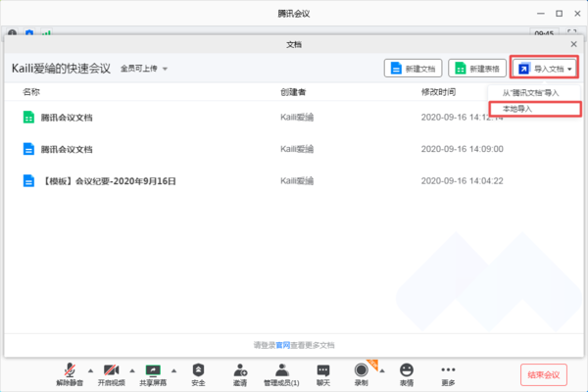Viewport: 588px width, 392px height.
Task: Click the 新建文档 new document button
Action: click(x=413, y=69)
